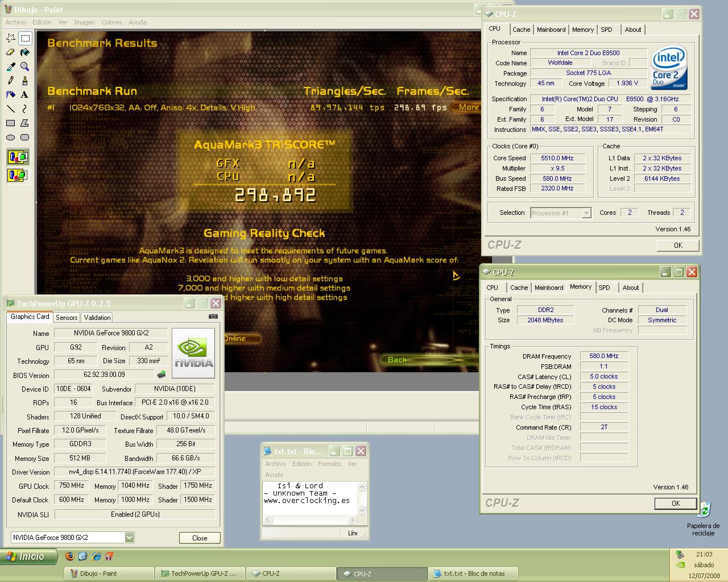The image size is (728, 582).
Task: Launch Internet Explorer from quick launch
Action: coord(97,556)
